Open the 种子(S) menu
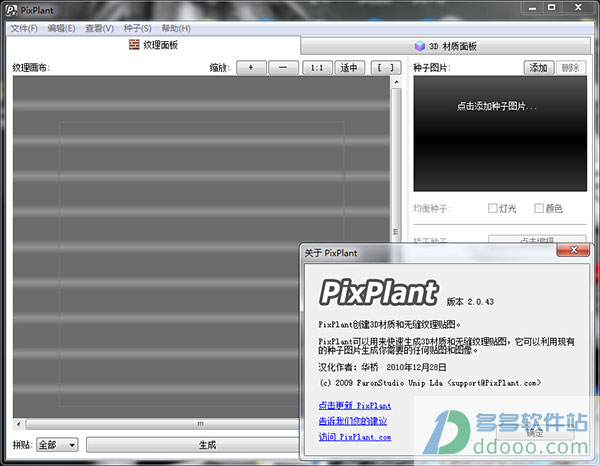The height and width of the screenshot is (466, 600). coord(137,28)
